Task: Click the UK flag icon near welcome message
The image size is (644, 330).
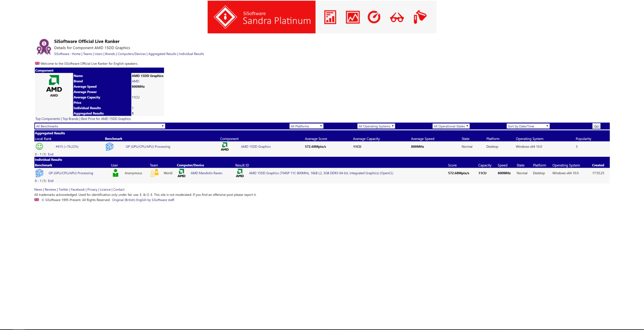Action: pyautogui.click(x=37, y=63)
